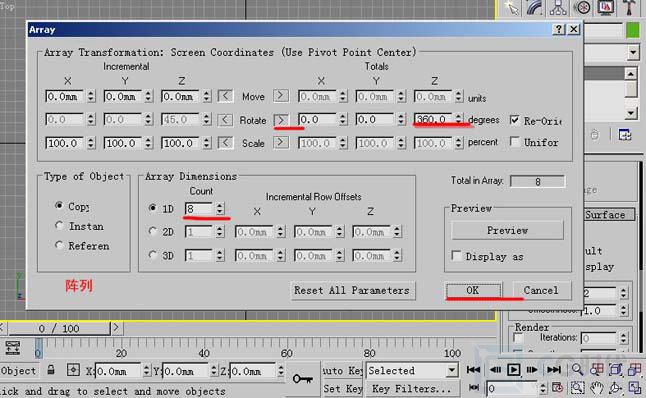Open the Selected key filter dropdown
646x398 pixels.
click(x=452, y=370)
